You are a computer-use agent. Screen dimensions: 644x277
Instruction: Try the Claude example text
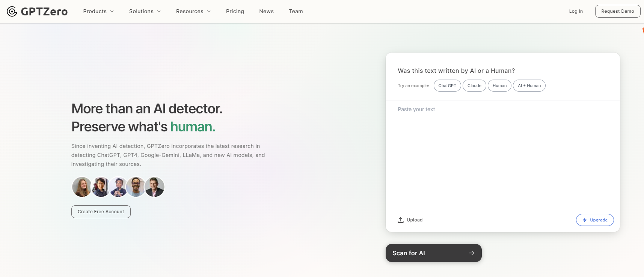(474, 86)
